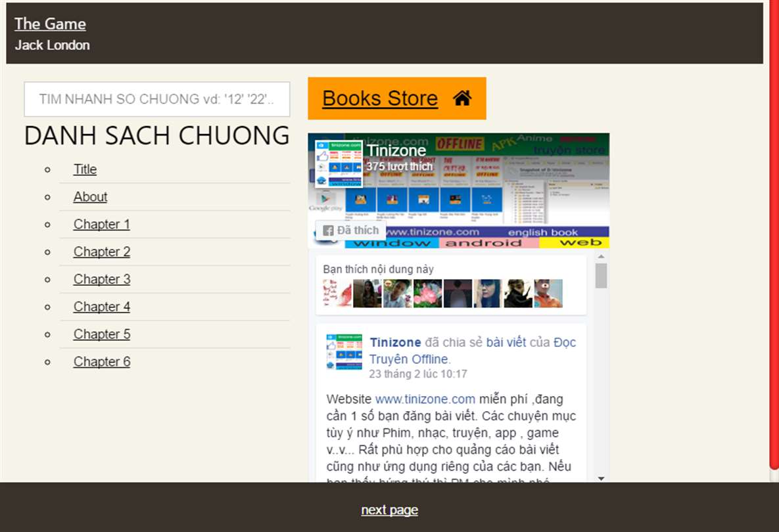Open the Title entry in chapter list
Image resolution: width=779 pixels, height=532 pixels.
coord(85,169)
